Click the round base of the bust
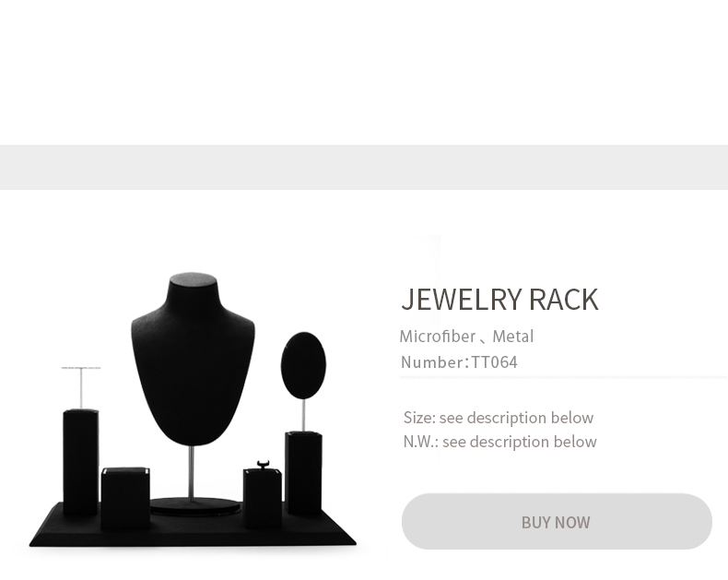Viewport: 728px width, 580px height. (194, 505)
